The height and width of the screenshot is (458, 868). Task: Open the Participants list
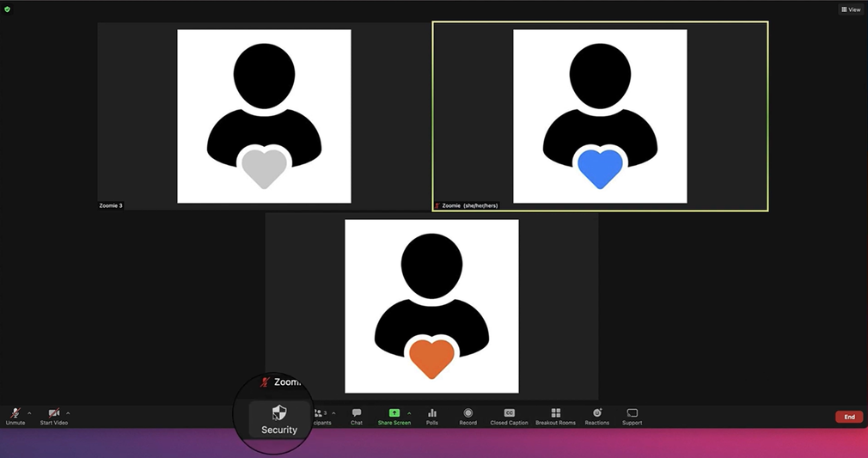(x=321, y=416)
